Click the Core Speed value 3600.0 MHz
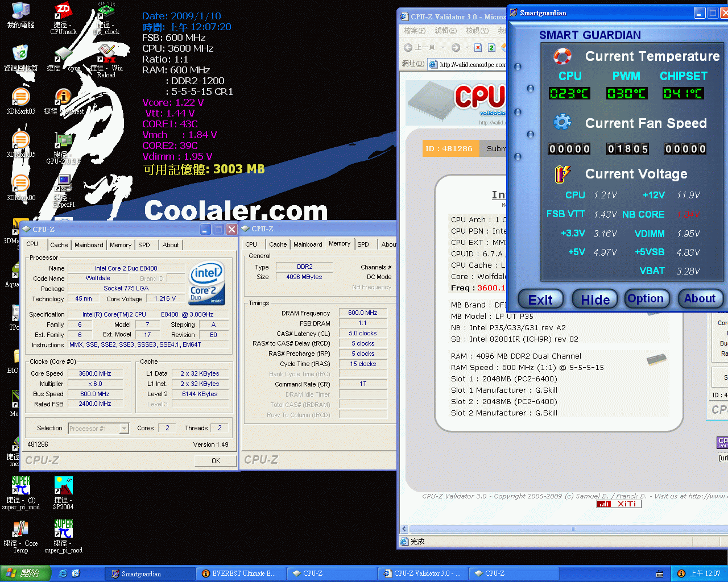The width and height of the screenshot is (728, 582). (x=95, y=373)
